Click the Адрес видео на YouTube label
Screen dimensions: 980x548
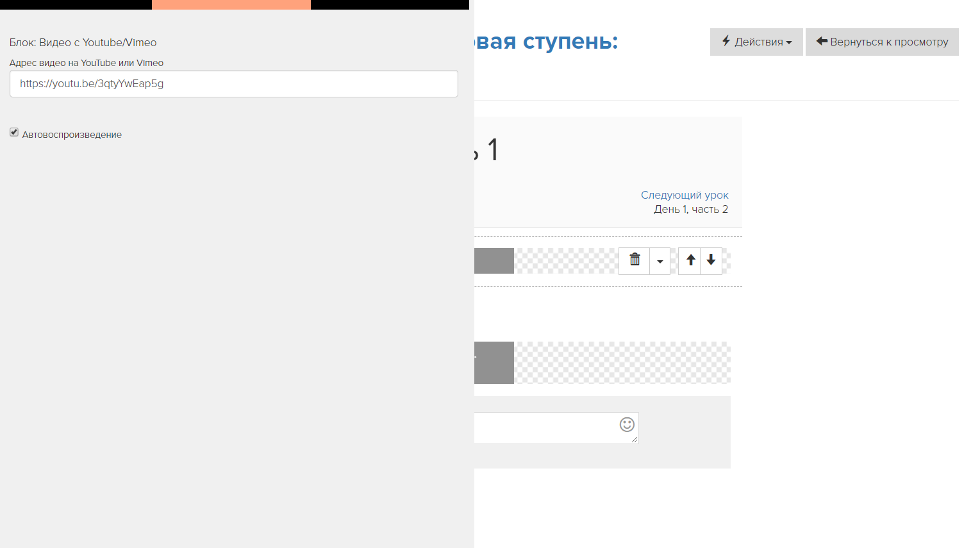pos(87,63)
